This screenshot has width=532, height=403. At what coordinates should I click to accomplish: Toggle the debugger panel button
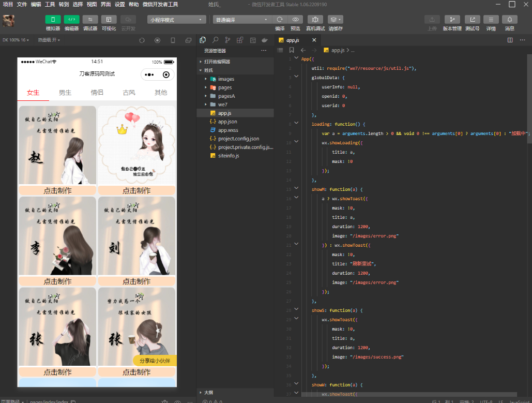pos(90,20)
